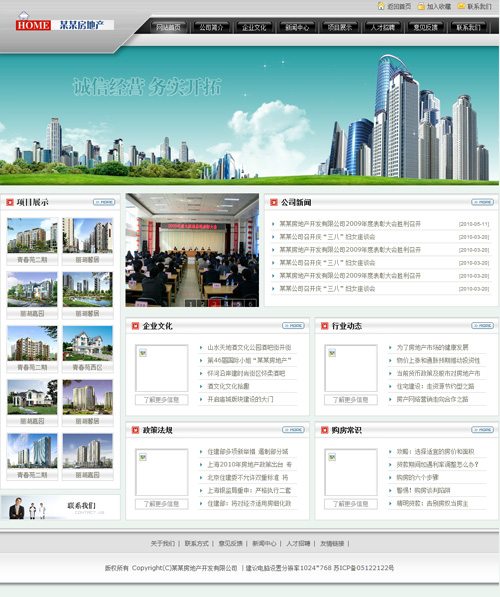Click red icon beside 行业动态 heading
This screenshot has height=597, width=500.
(324, 326)
